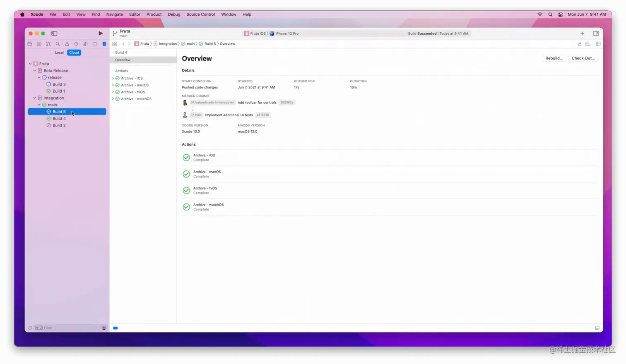626x364 pixels.
Task: Click the Check Out... button
Action: 583,58
